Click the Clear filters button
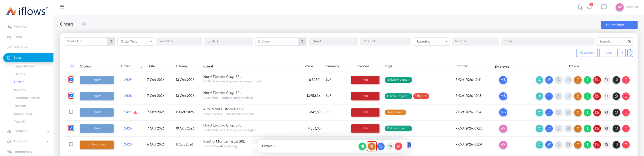Viewport: 644px width, 156px height. click(x=608, y=53)
